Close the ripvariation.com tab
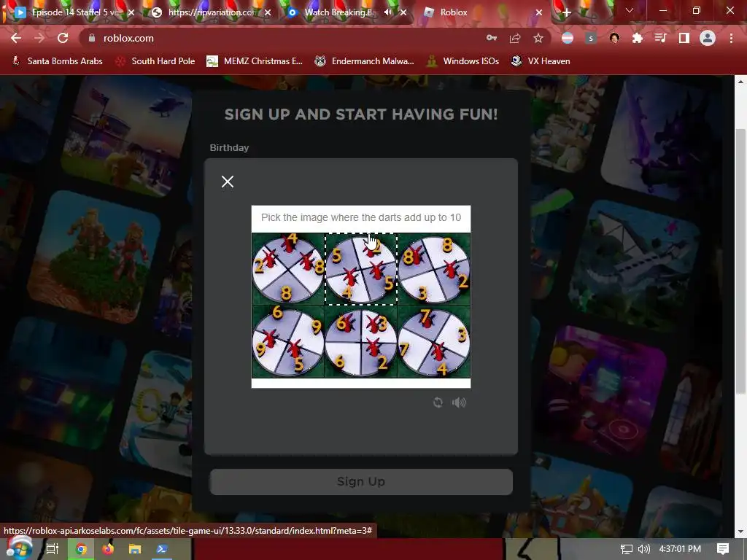This screenshot has height=560, width=747. 268,12
